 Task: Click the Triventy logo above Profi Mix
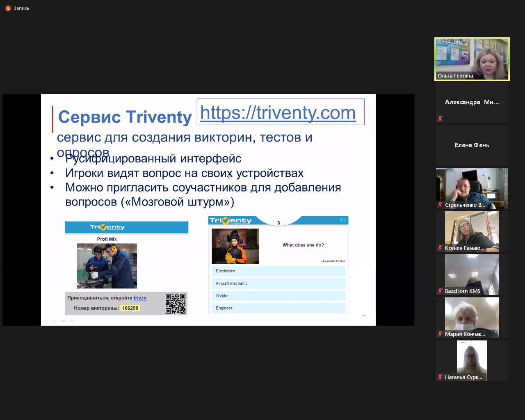[107, 227]
